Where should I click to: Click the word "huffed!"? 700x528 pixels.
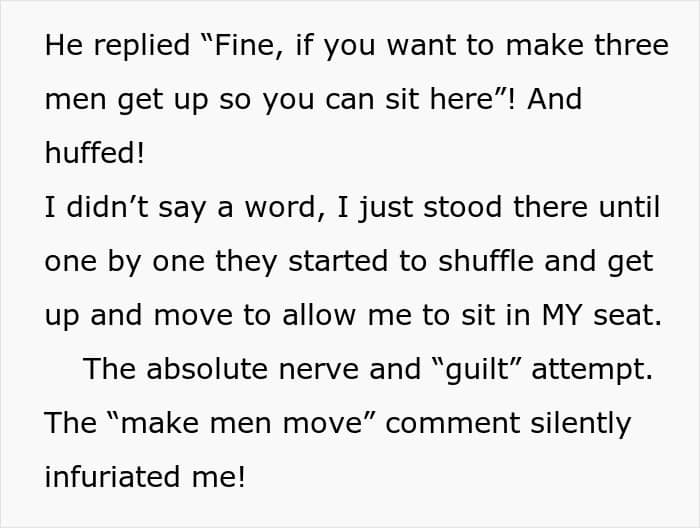95,153
